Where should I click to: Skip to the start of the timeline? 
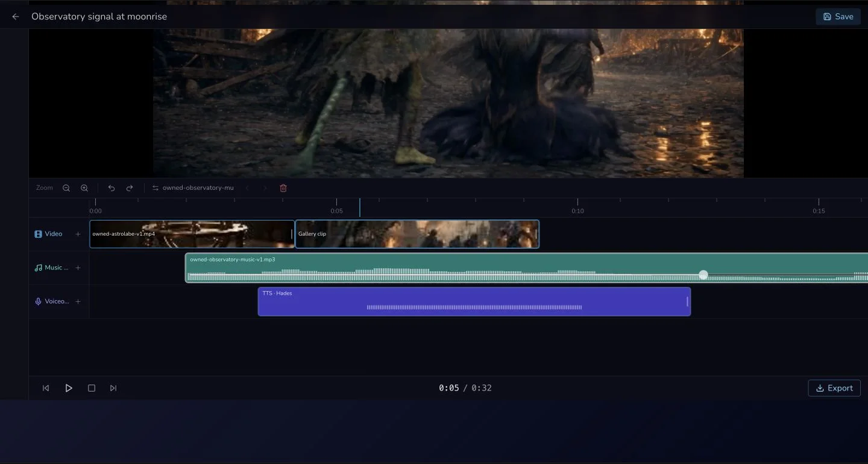pyautogui.click(x=46, y=388)
